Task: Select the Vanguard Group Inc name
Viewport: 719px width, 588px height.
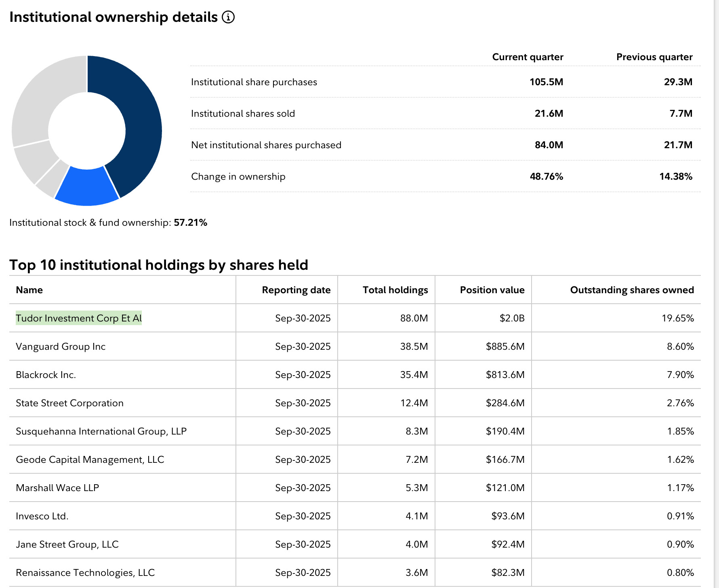Action: [x=61, y=346]
